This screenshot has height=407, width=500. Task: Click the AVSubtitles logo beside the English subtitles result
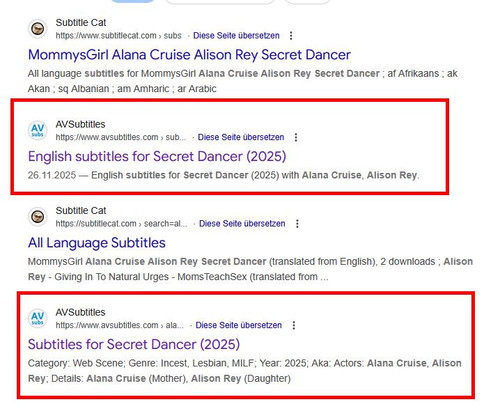[38, 130]
